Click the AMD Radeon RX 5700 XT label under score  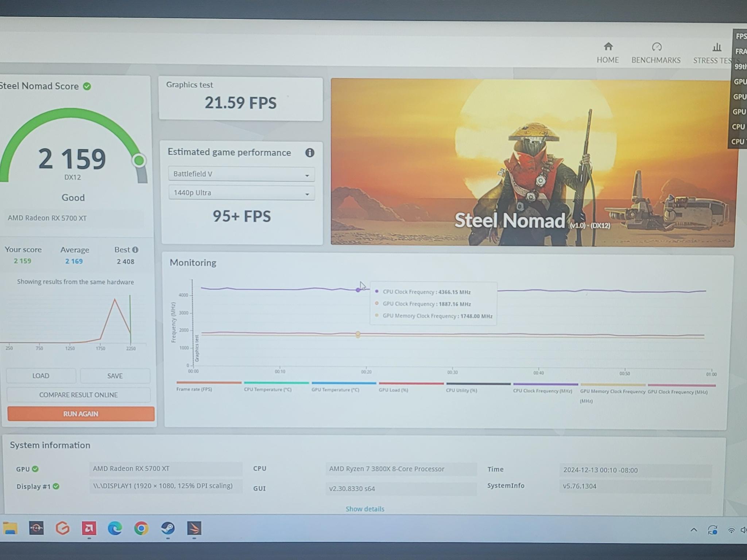coord(47,218)
